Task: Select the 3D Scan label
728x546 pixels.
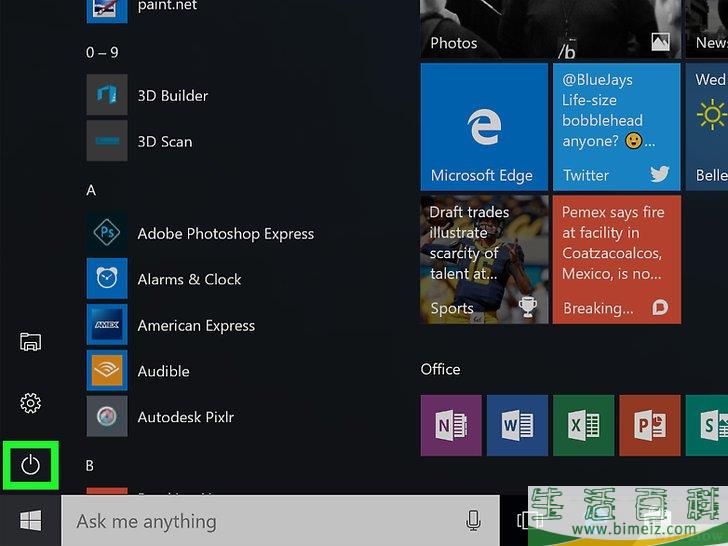Action: click(x=165, y=142)
